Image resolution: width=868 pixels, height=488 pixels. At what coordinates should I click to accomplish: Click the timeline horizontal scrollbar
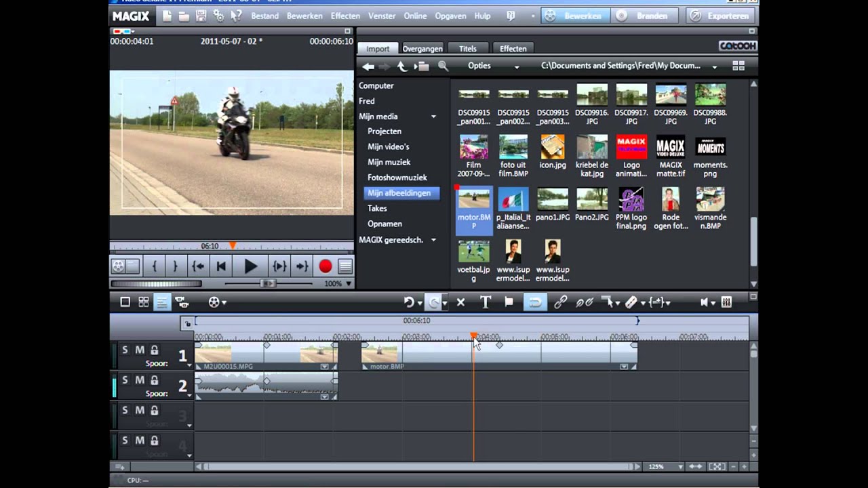coord(419,467)
